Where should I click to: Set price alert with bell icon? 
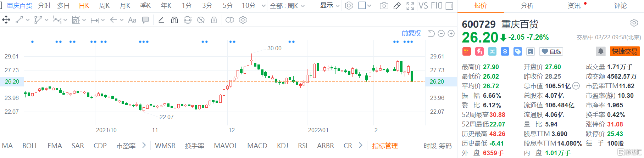coord(600,51)
